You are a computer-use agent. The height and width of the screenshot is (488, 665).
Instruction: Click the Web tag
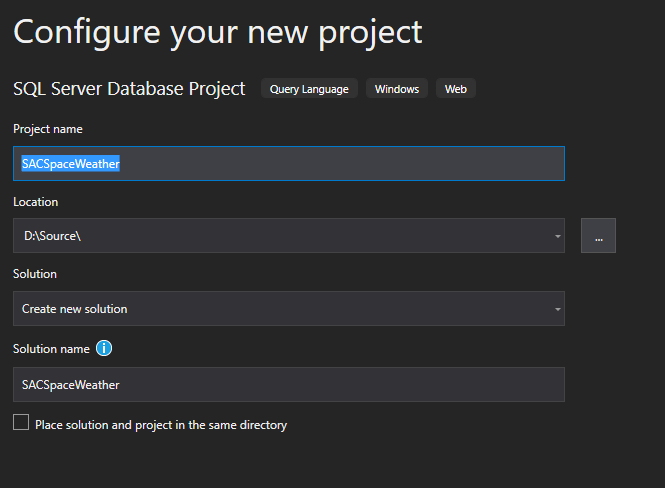tap(455, 89)
